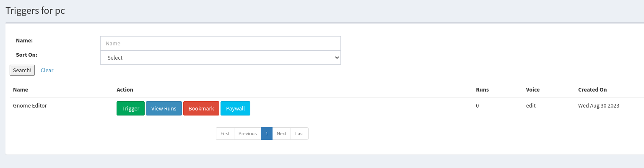Click the Voice column header
This screenshot has height=168, width=644.
click(532, 89)
